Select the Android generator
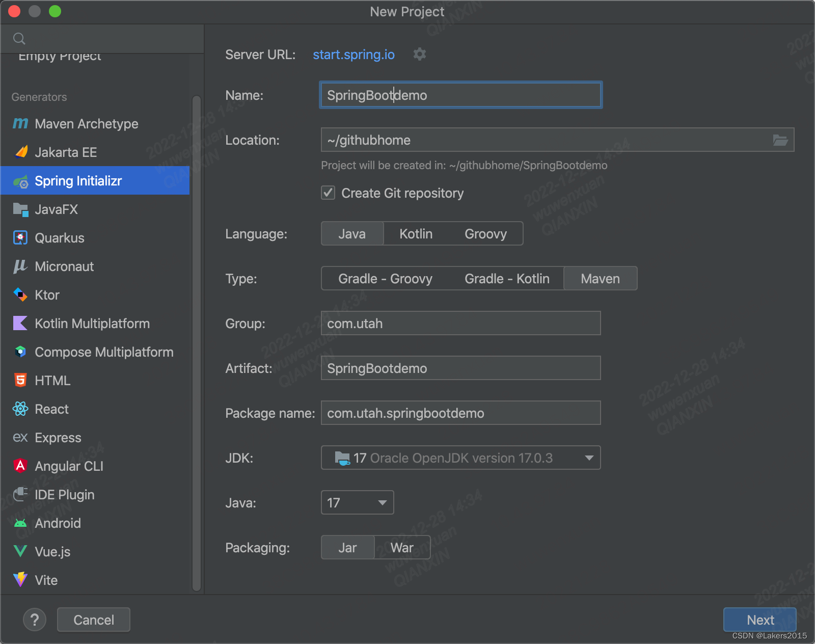The image size is (815, 644). [58, 523]
